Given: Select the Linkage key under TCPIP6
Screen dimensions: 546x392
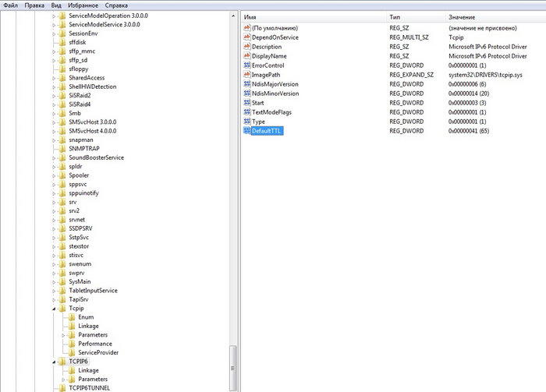Looking at the screenshot, I should point(88,370).
